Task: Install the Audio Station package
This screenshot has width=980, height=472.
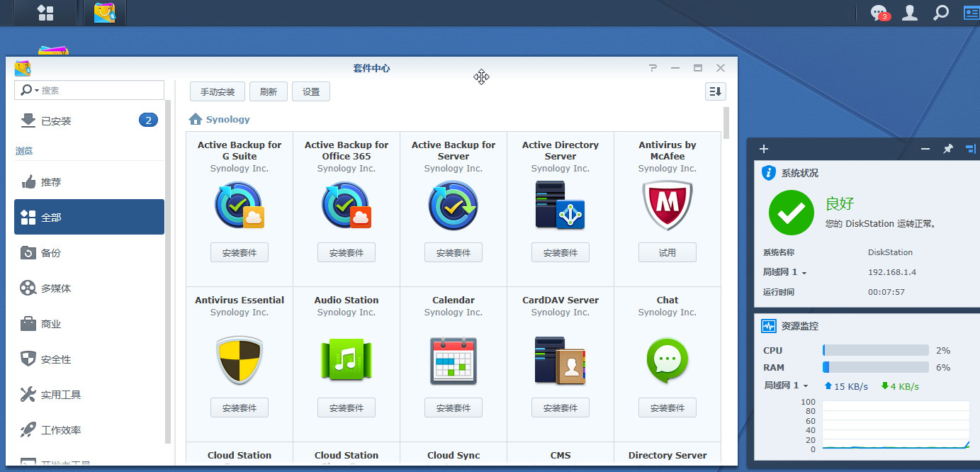Action: [x=347, y=408]
